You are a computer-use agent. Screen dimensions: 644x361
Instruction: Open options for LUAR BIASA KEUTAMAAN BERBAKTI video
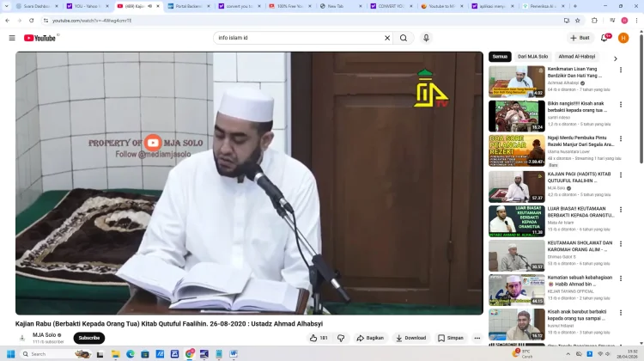coord(621,210)
